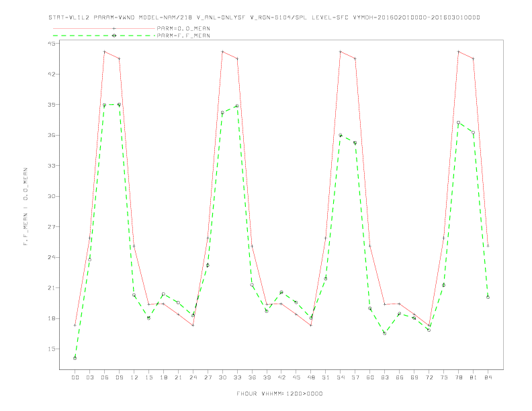Click y-axis tick label 33
Screen dimensions: 532x411
(52, 165)
